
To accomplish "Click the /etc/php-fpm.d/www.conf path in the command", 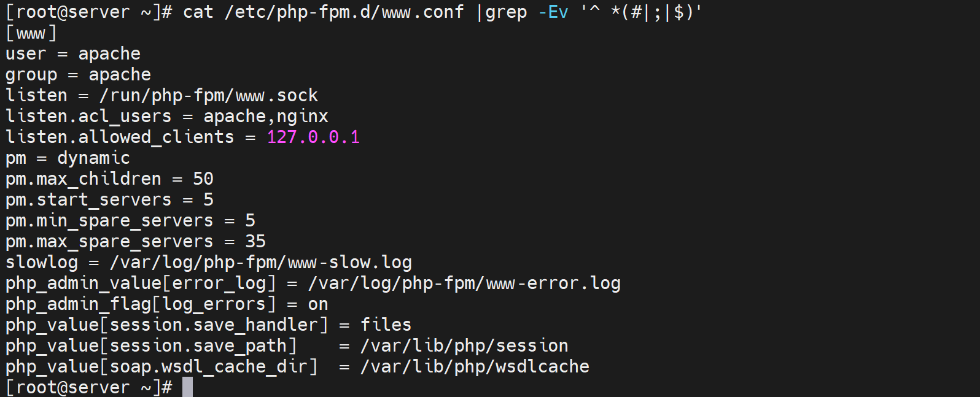I will (x=344, y=12).
